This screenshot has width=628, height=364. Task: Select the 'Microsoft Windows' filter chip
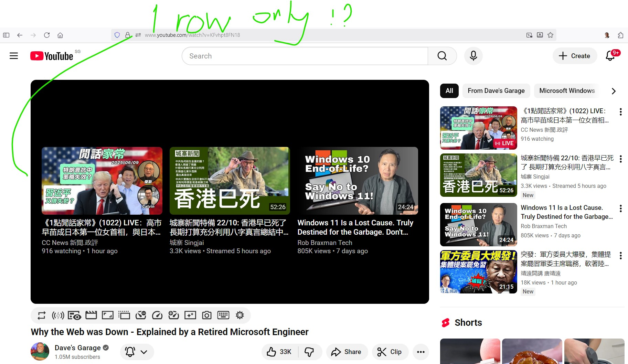tap(567, 91)
